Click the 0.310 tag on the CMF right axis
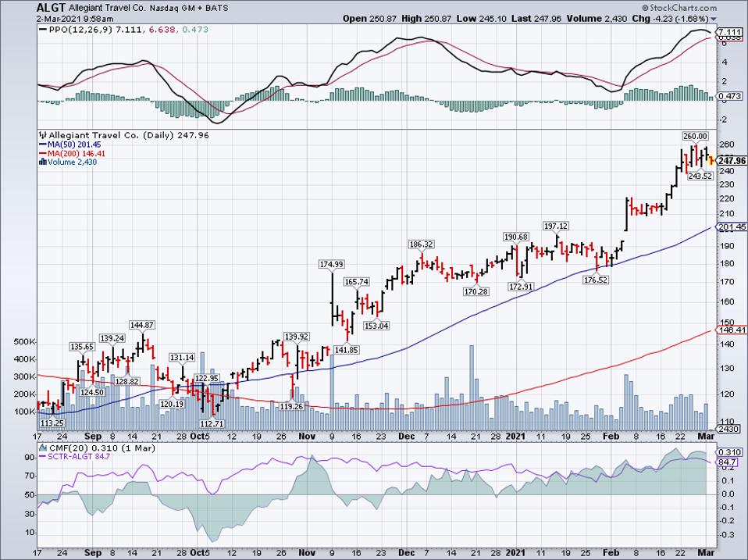748x560 pixels. click(730, 452)
